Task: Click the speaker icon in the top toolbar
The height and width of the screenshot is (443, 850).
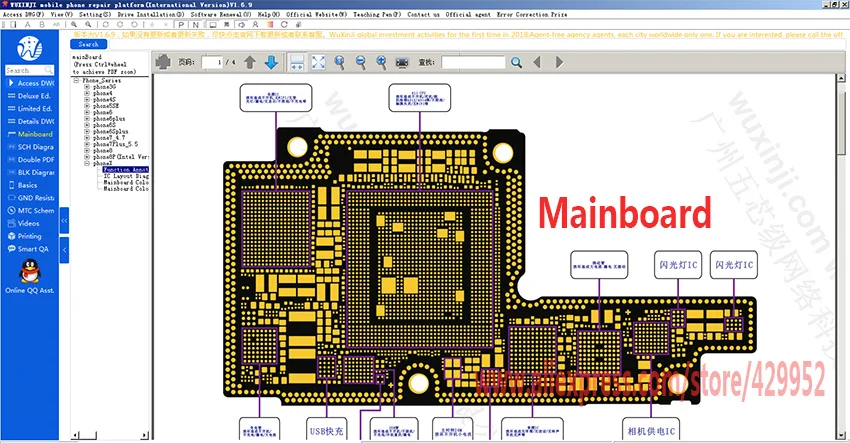Action: (241, 24)
